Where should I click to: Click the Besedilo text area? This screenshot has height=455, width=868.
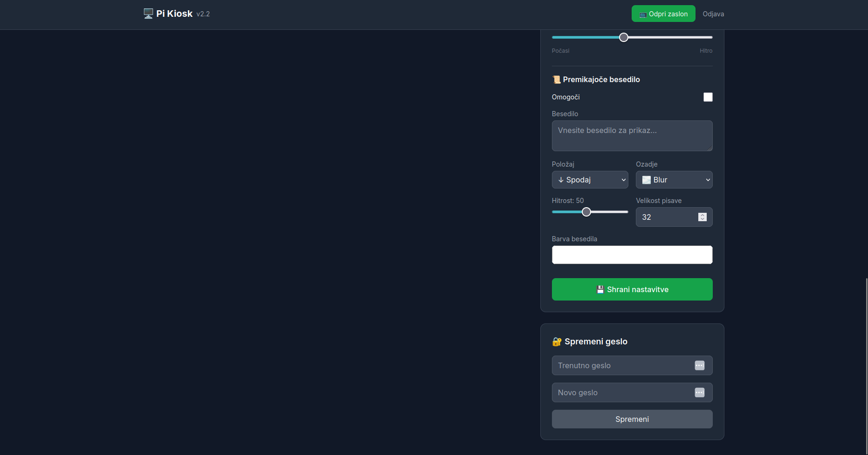click(x=632, y=136)
